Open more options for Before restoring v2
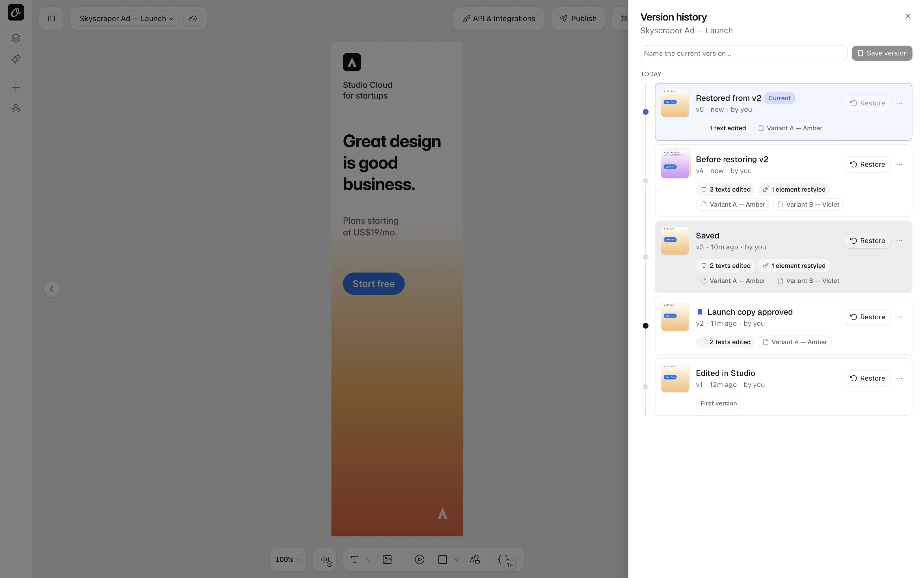The image size is (924, 578). [x=899, y=164]
